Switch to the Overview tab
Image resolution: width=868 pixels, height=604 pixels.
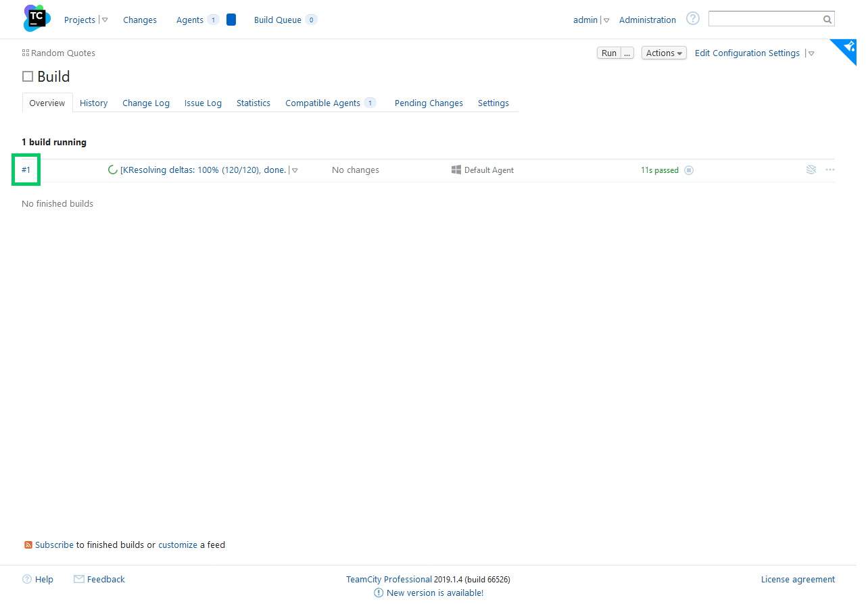(47, 103)
